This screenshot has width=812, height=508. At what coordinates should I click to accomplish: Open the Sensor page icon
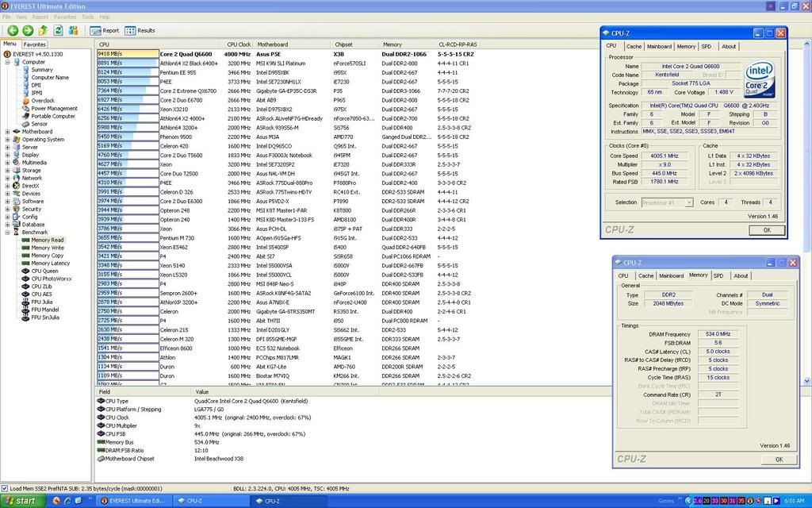26,124
